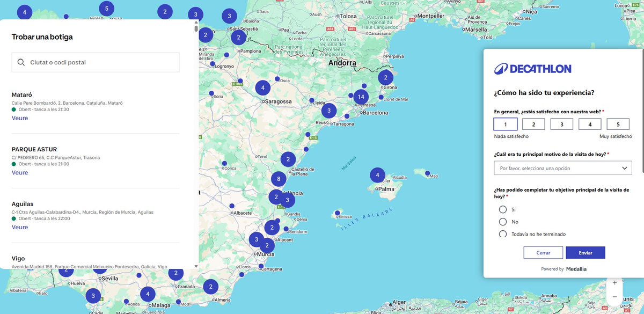This screenshot has width=644, height=314.
Task: Rate satisfaction with score 2
Action: (533, 124)
